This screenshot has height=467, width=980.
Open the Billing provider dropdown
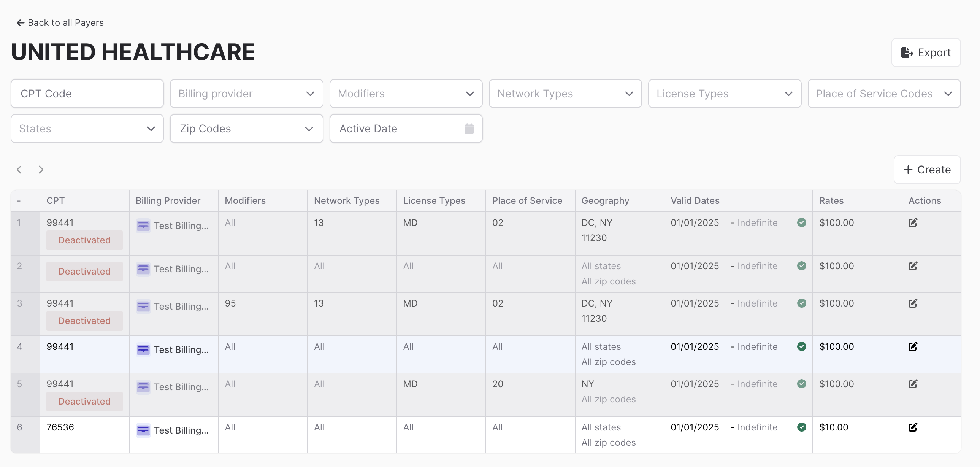coord(246,94)
